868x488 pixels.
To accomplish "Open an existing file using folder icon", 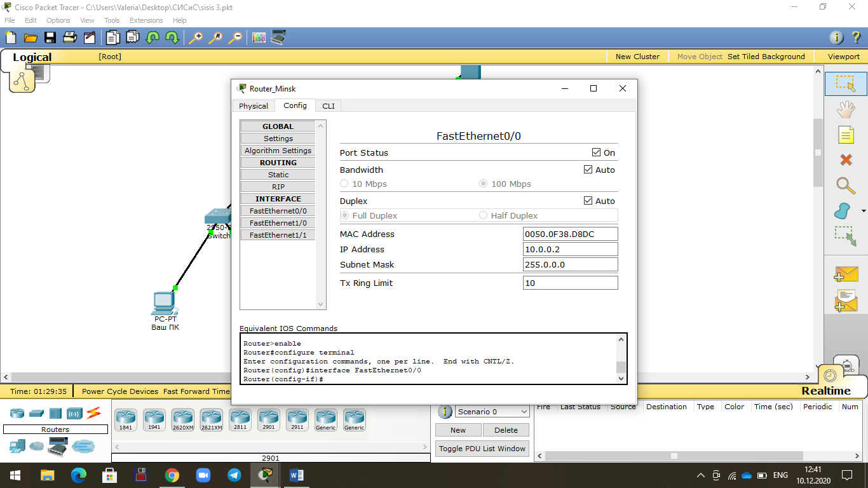I will click(30, 37).
